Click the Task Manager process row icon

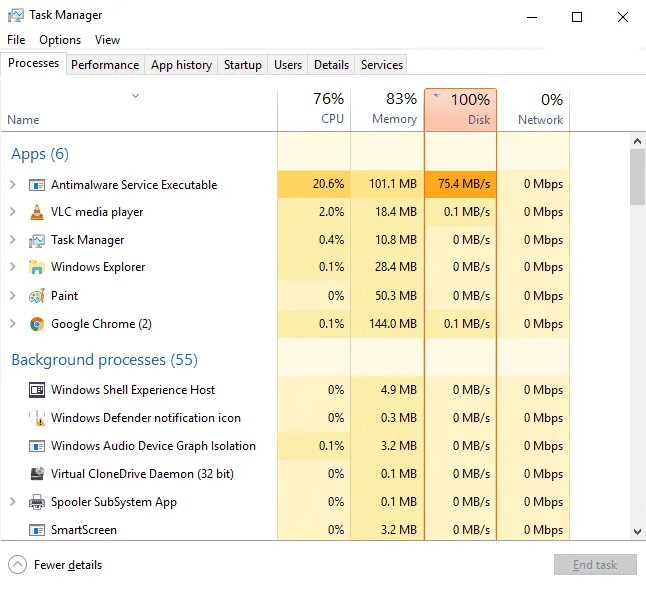coord(37,240)
